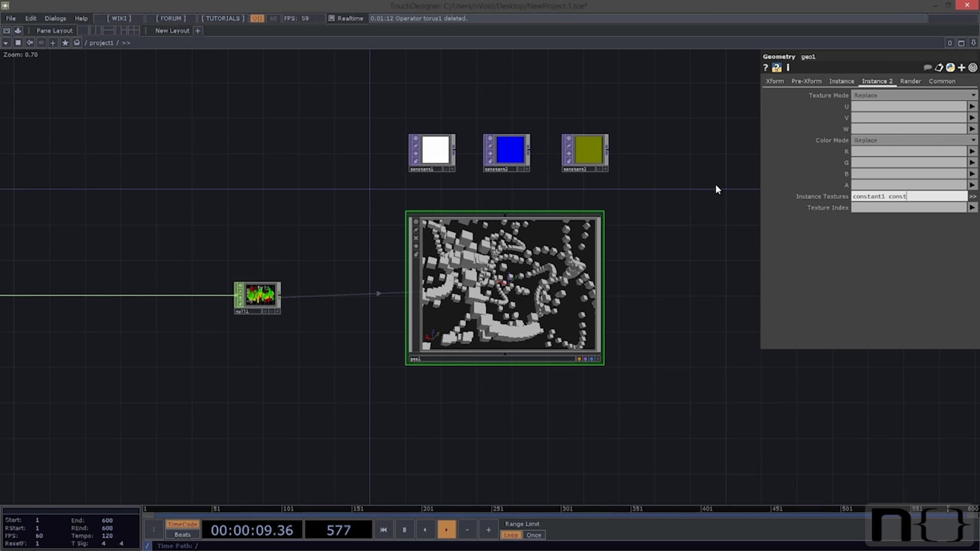This screenshot has width=980, height=551.
Task: Add a new layout with the plus button
Action: pyautogui.click(x=198, y=31)
